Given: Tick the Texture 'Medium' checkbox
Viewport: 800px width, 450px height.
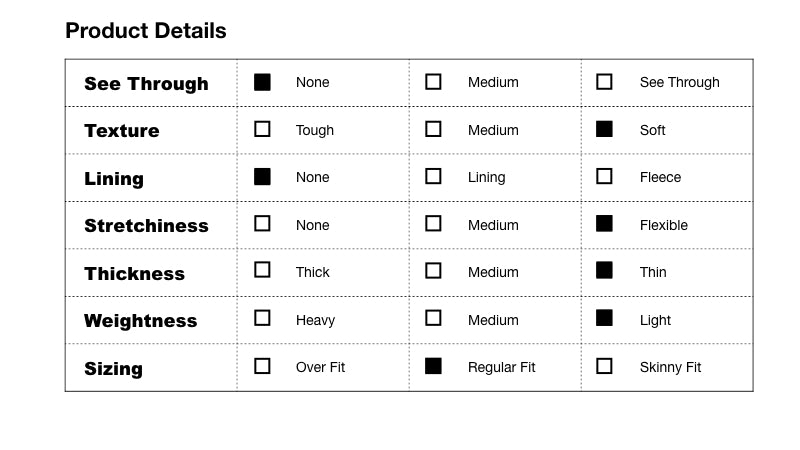Looking at the screenshot, I should pos(433,129).
